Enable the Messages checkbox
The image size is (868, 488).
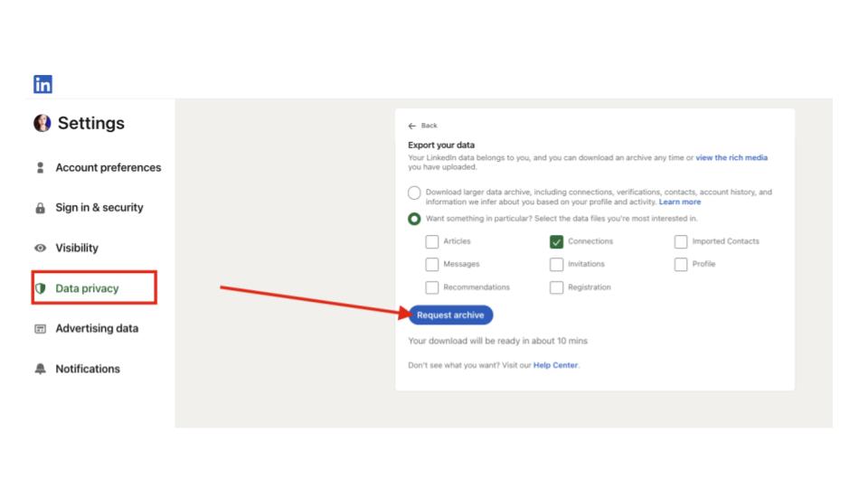pyautogui.click(x=432, y=264)
